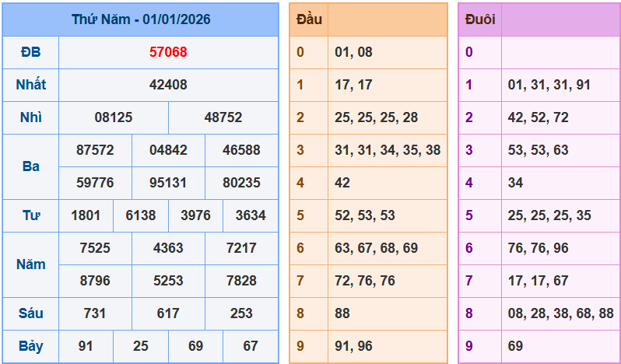
Task: Select the red special prize number 57068
Action: pos(168,52)
